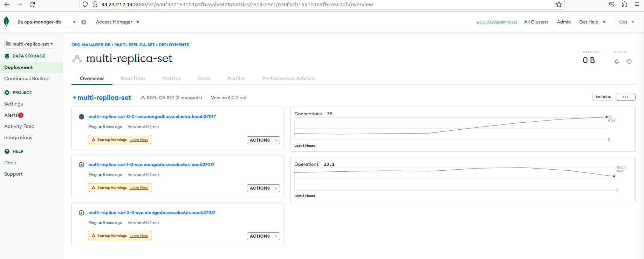Viewport: 644px width, 259px height.
Task: Click the Admin link
Action: (x=564, y=22)
